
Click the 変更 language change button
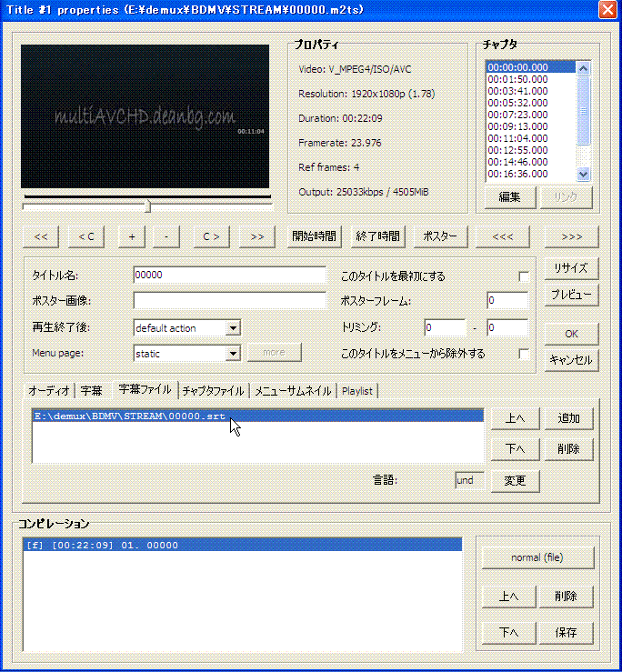pos(515,481)
